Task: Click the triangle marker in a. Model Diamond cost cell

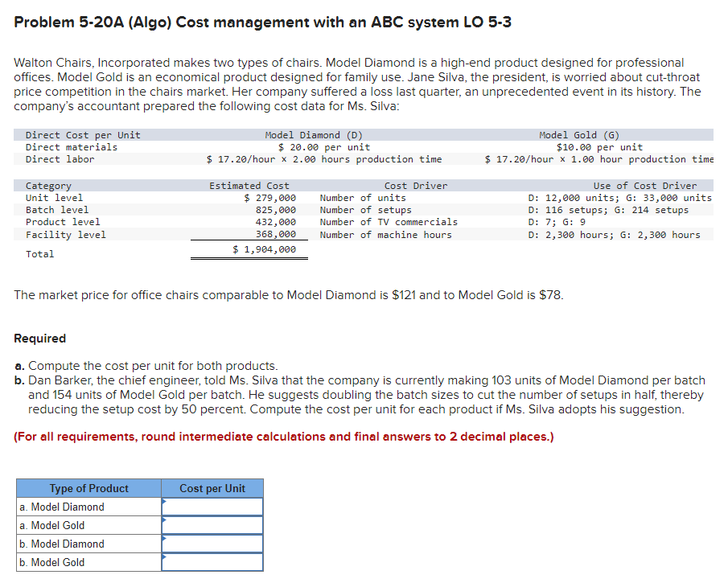Action: pos(166,502)
